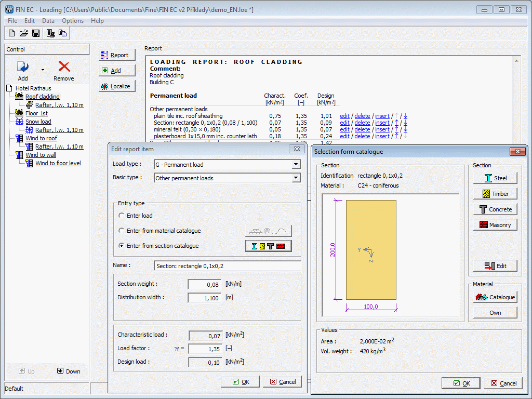Click the Open file toolbar icon

(x=23, y=33)
